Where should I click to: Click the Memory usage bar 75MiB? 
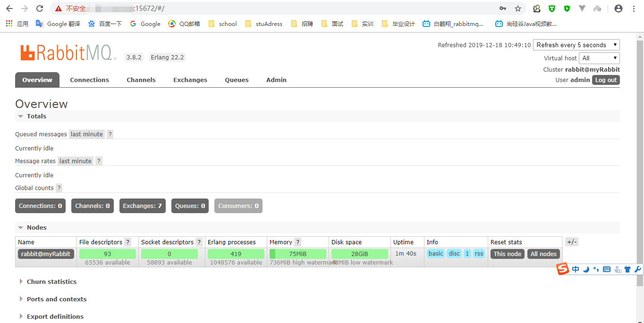click(298, 254)
